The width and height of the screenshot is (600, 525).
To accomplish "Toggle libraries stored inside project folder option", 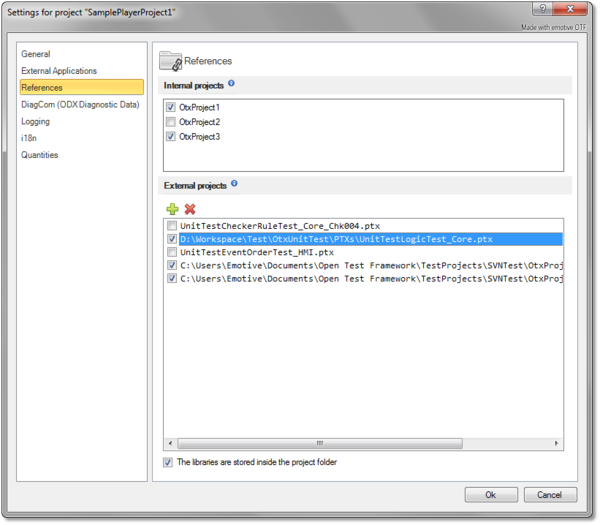I will click(x=167, y=463).
